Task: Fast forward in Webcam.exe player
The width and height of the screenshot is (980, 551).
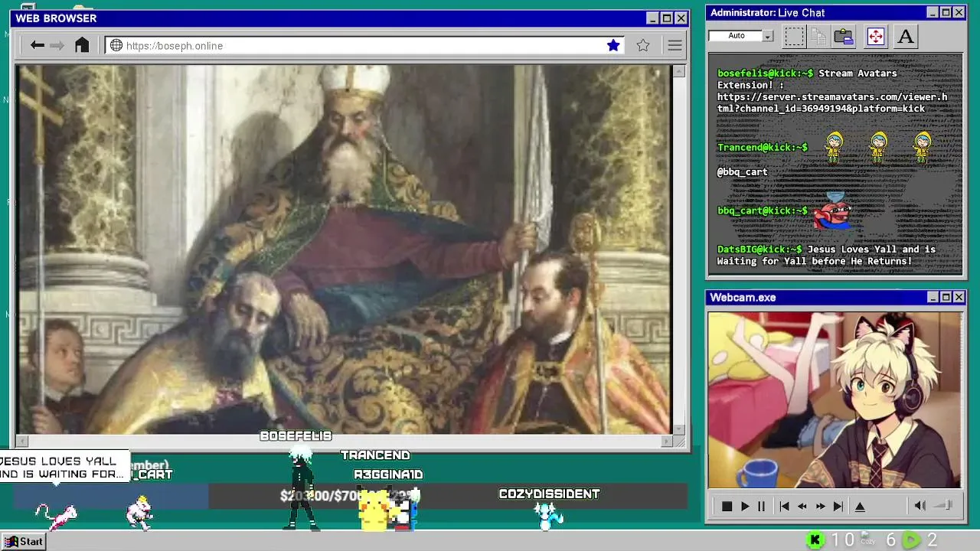Action: (x=820, y=506)
